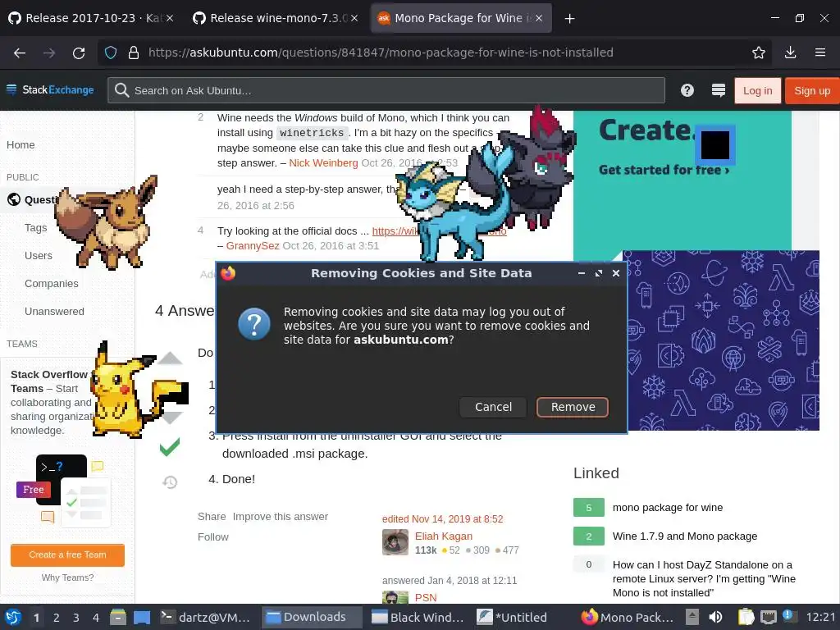The width and height of the screenshot is (840, 630).
Task: Open the Downloads window in taskbar
Action: [x=312, y=617]
